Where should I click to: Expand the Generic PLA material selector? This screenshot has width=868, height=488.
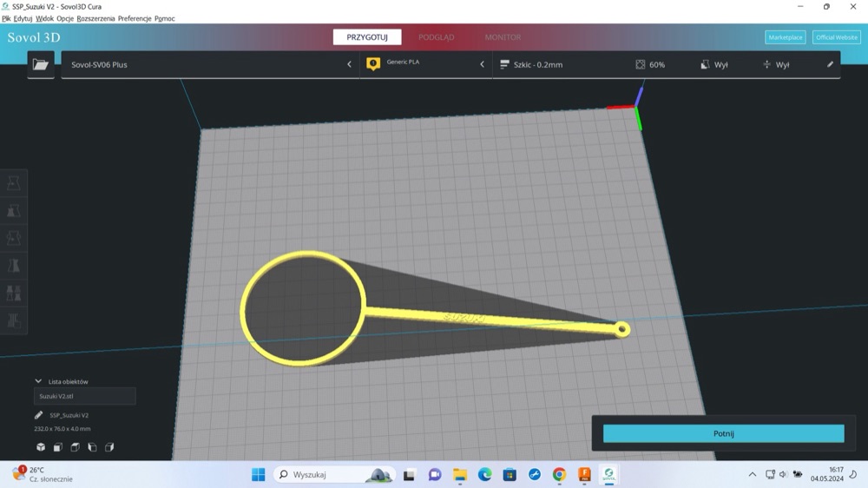[x=425, y=64]
